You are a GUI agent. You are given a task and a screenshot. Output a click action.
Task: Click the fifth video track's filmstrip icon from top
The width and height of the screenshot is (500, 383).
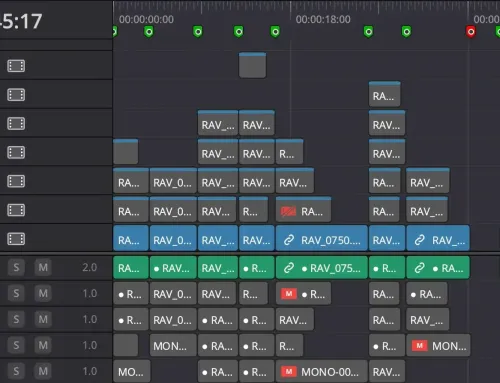(16, 181)
